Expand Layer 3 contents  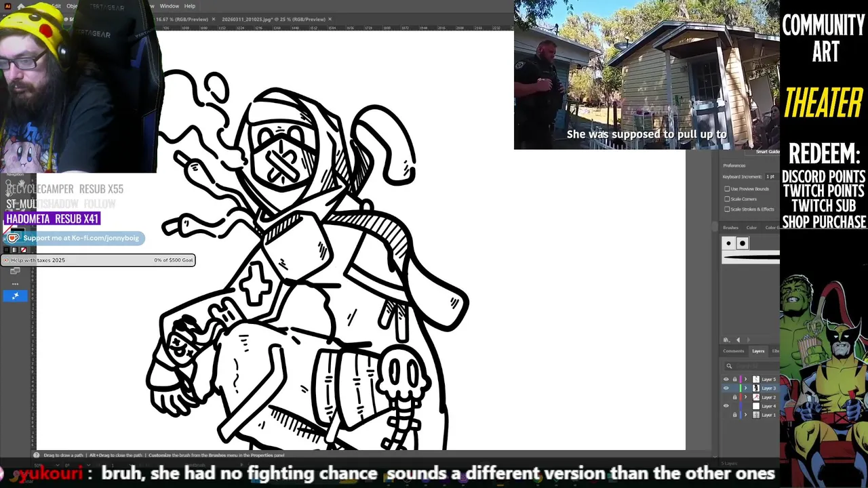pos(745,388)
